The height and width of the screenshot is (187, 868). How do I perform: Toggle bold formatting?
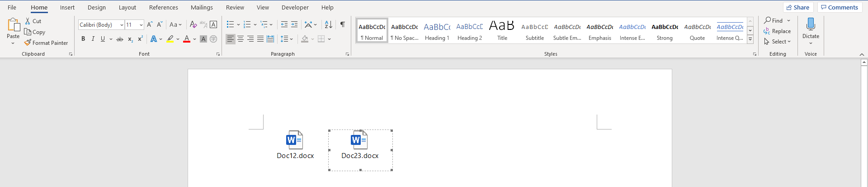(x=83, y=39)
